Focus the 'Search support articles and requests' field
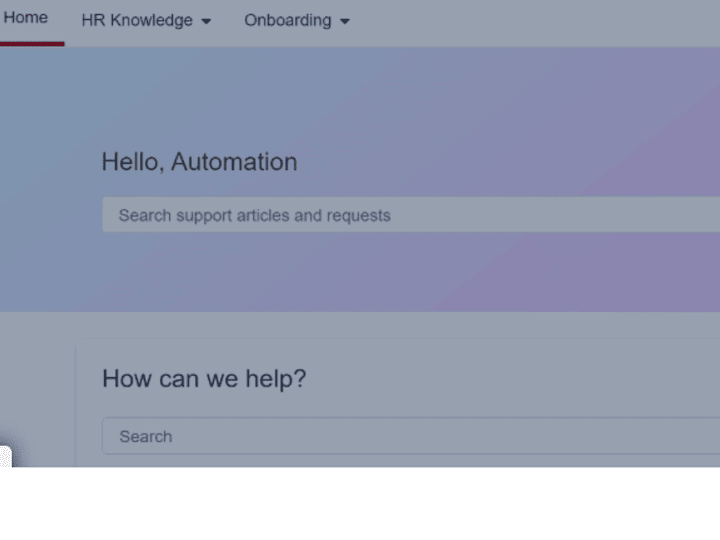Image resolution: width=720 pixels, height=540 pixels. point(411,215)
